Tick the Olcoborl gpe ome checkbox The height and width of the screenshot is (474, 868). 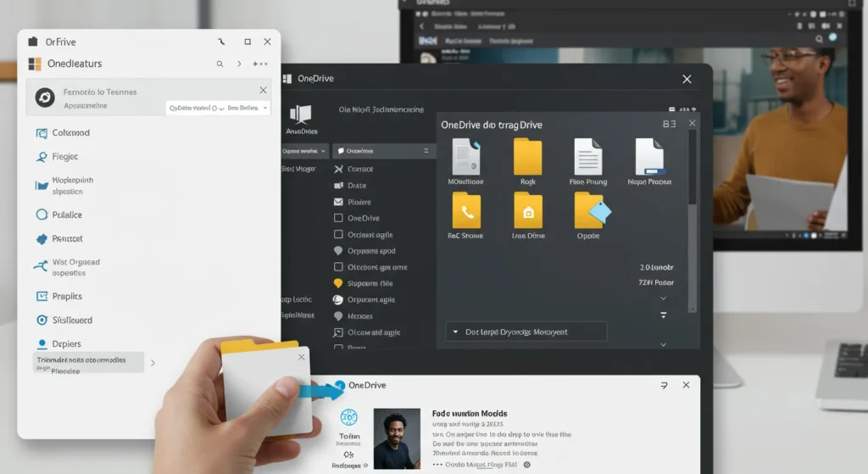pos(338,267)
